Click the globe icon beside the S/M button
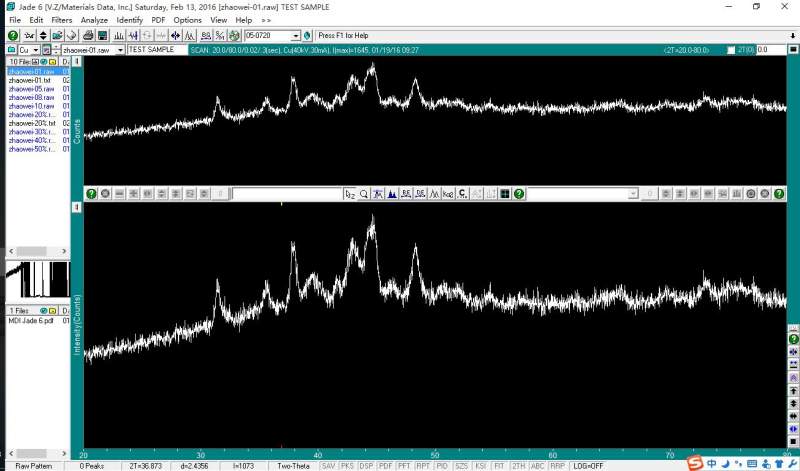800x471 pixels. (234, 36)
